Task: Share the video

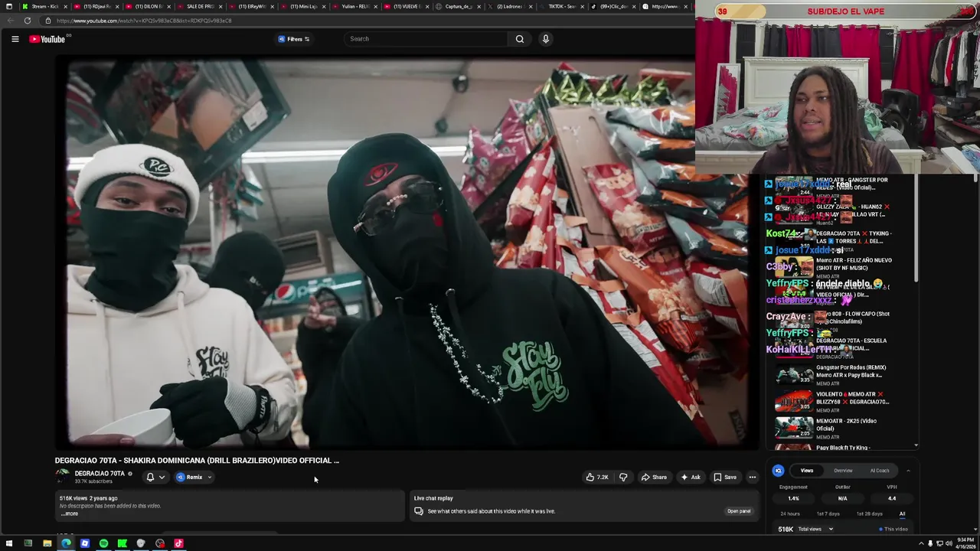Action: click(654, 478)
